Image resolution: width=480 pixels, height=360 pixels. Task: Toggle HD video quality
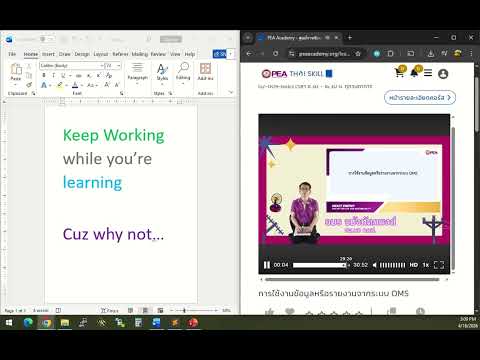click(x=414, y=265)
